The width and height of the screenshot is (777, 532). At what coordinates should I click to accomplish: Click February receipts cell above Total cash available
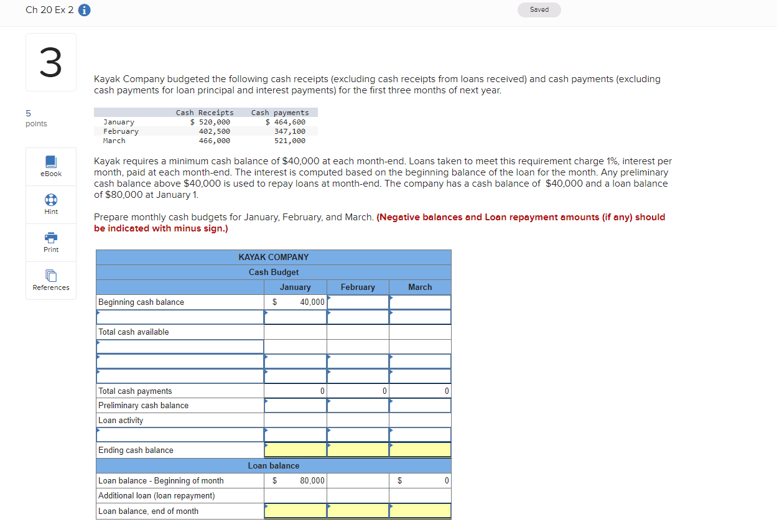pos(358,317)
